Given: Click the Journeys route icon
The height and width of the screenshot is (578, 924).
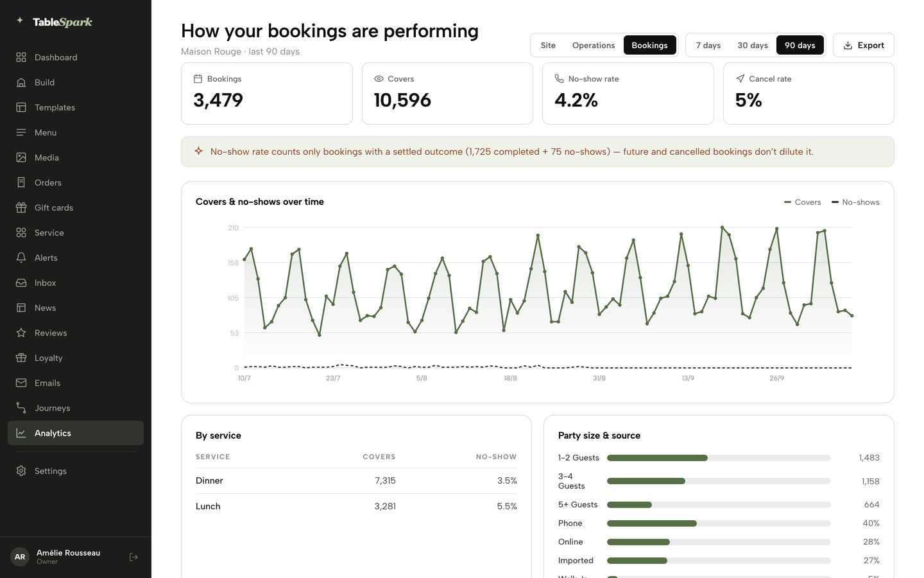Looking at the screenshot, I should coord(21,408).
